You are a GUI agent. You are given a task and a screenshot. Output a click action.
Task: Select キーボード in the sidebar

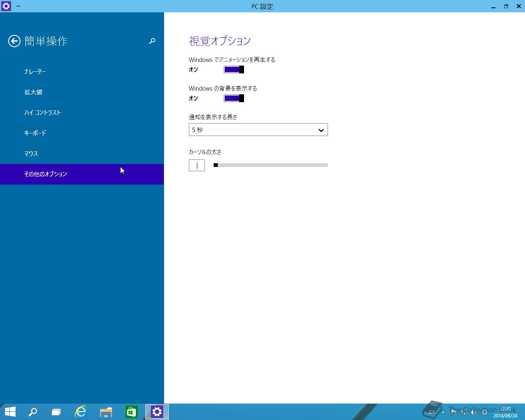[x=82, y=133]
